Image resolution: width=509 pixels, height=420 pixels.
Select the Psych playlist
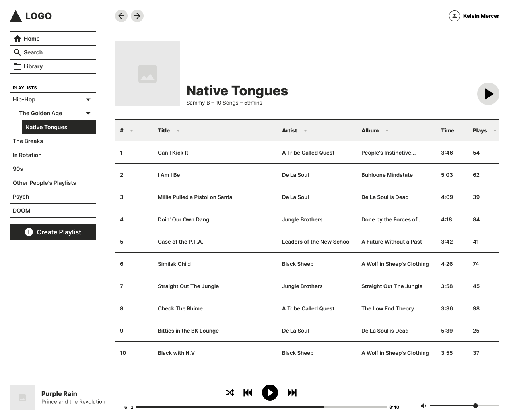pyautogui.click(x=52, y=197)
